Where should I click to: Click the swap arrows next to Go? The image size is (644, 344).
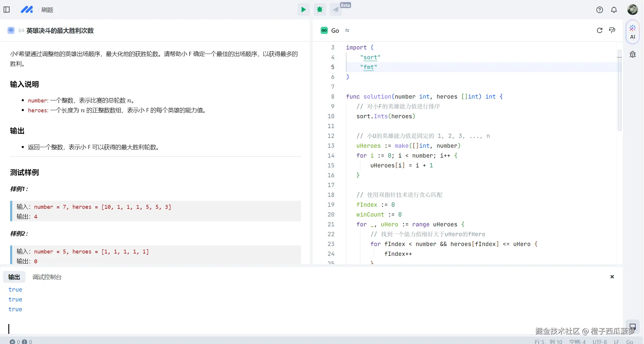347,30
